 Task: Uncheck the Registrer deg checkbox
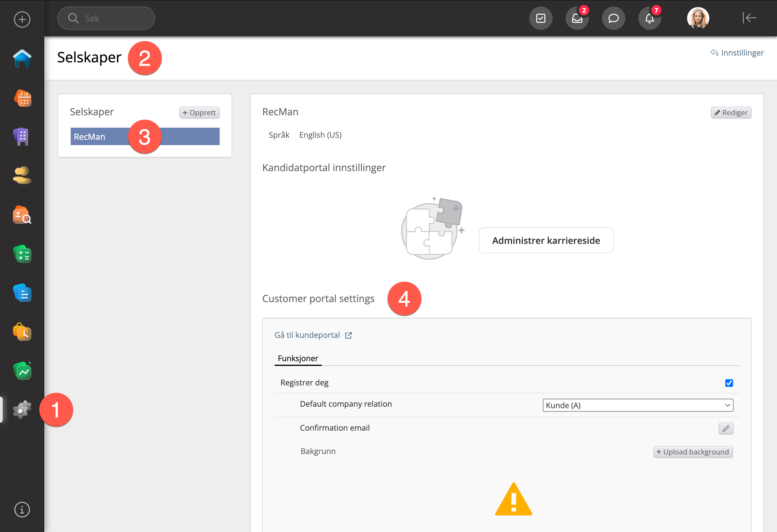[x=729, y=383]
